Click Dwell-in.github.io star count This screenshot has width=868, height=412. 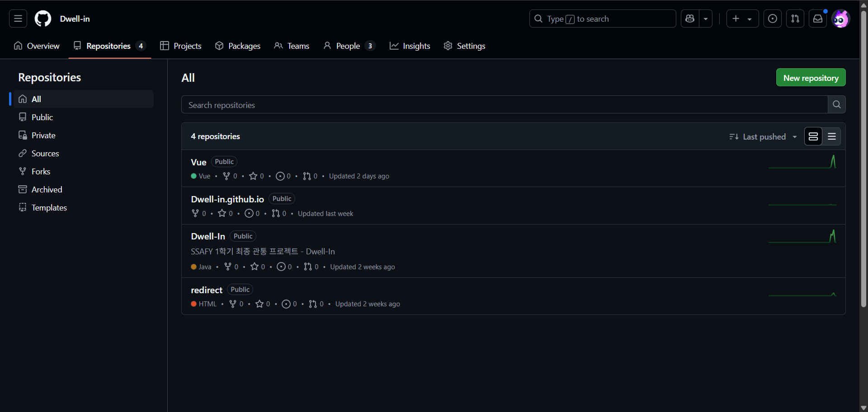pos(226,214)
